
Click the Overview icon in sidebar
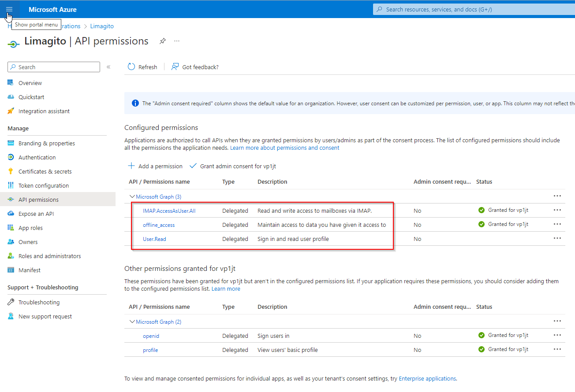coord(11,83)
